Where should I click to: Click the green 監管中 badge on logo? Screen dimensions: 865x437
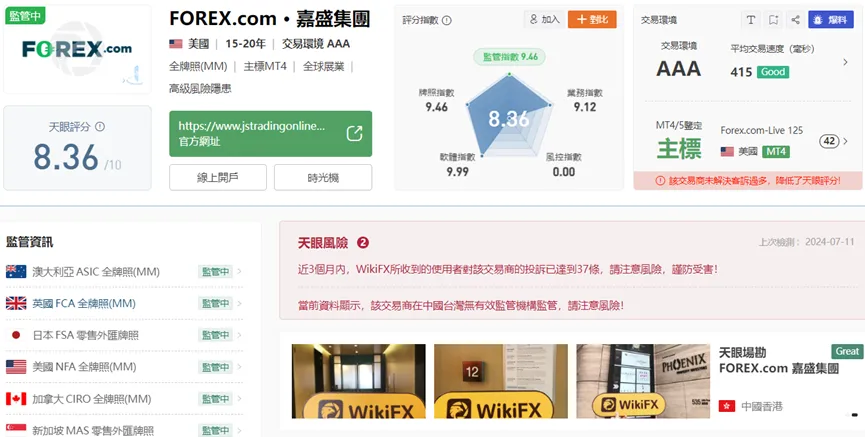pos(25,16)
